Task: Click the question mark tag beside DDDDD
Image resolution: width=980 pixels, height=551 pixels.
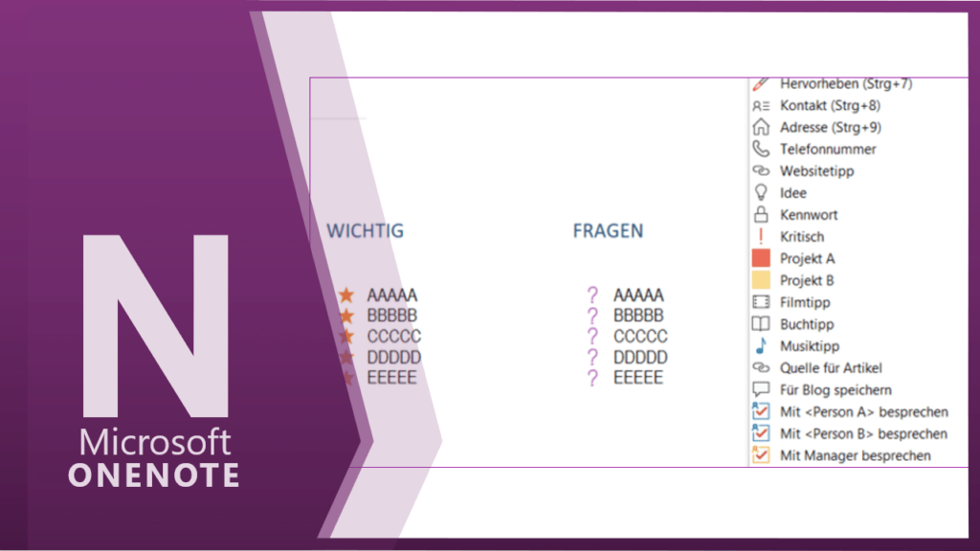Action: tap(592, 357)
